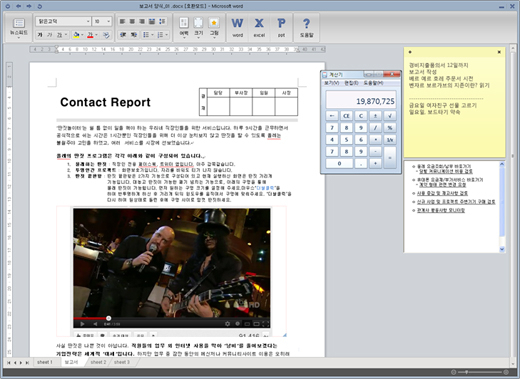Click the round Office button in title bar

(8, 6)
